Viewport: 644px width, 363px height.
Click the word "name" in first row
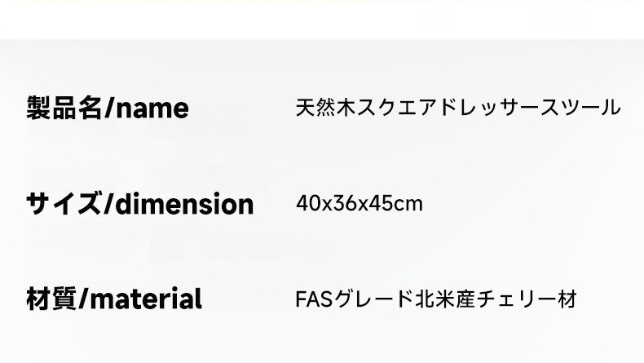coord(152,109)
